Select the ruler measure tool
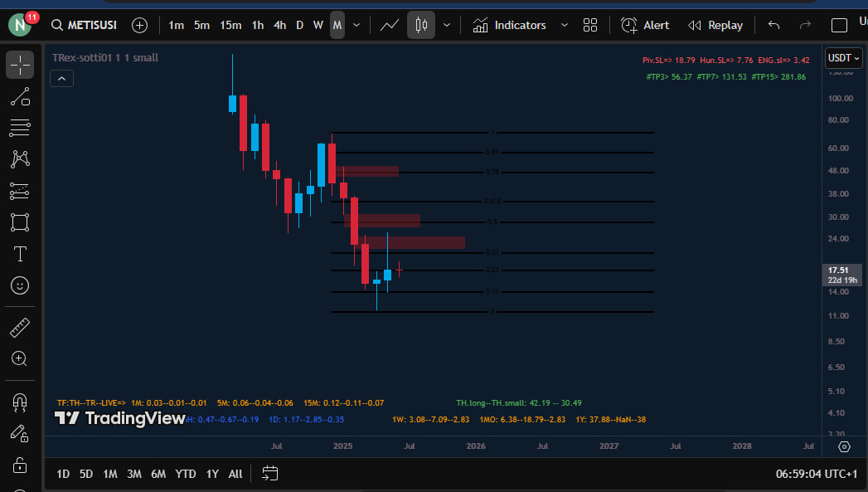The width and height of the screenshot is (868, 492). coord(20,328)
